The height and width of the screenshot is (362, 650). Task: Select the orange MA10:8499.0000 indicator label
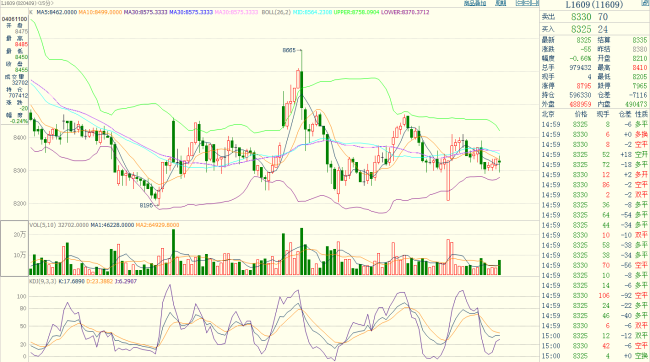pos(100,12)
